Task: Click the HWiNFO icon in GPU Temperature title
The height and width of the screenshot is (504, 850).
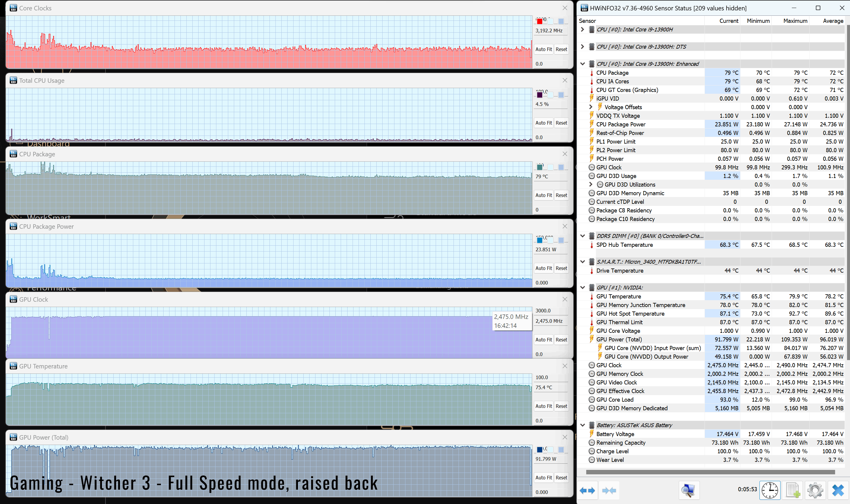Action: tap(13, 366)
